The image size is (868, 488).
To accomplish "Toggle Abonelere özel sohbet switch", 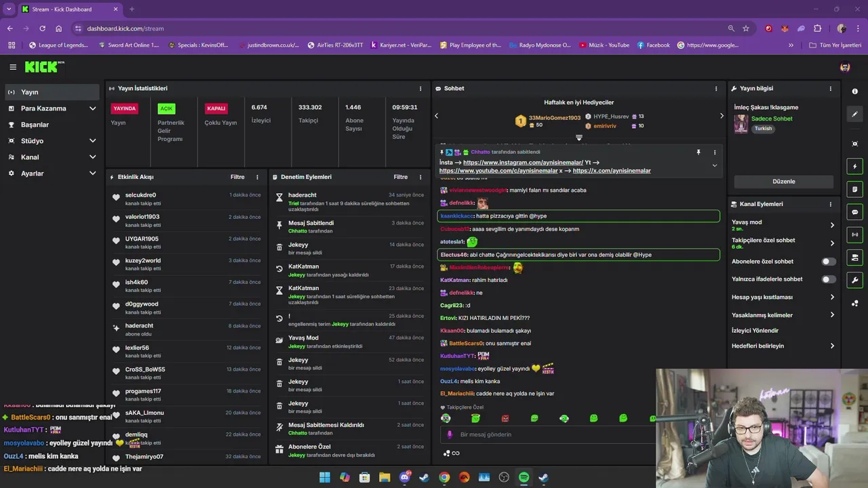I will point(829,262).
